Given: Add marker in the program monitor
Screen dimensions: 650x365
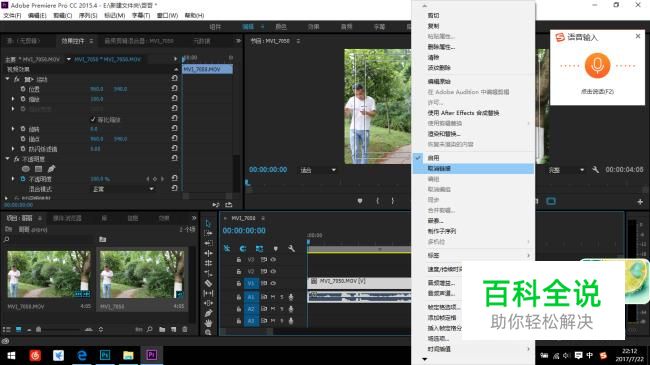Looking at the screenshot, I should (360, 201).
